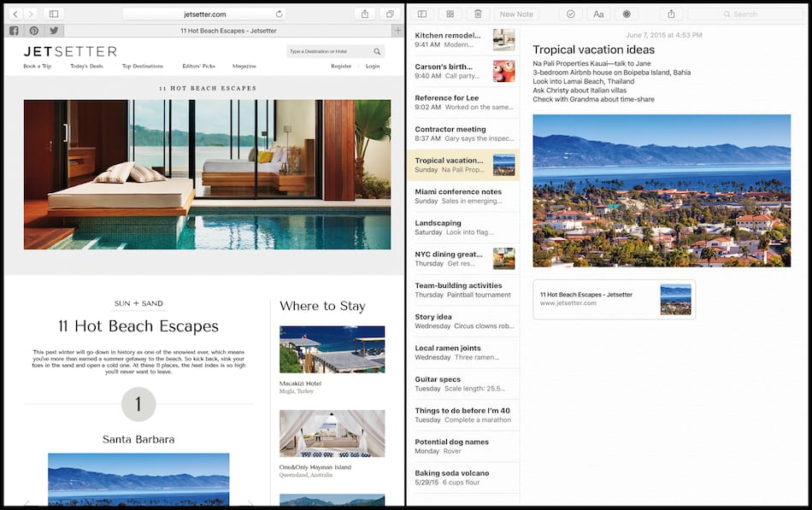Show all Safari tabs overview

390,14
